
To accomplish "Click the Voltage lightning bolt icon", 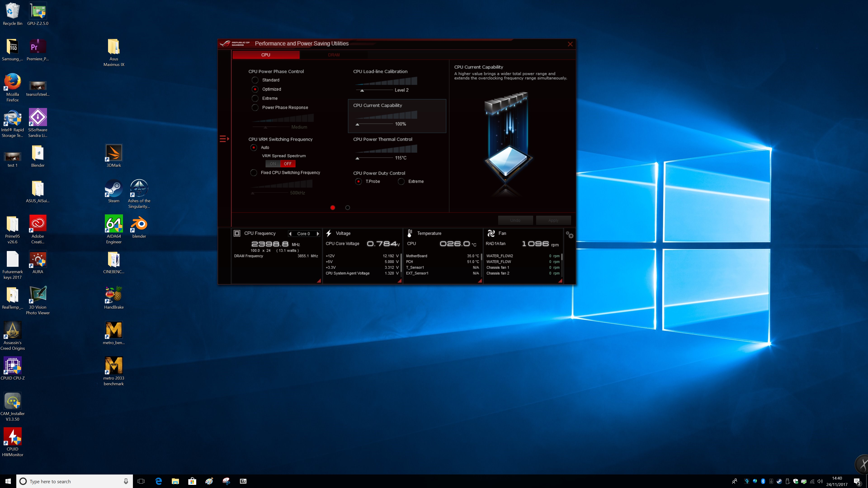I will [x=329, y=233].
